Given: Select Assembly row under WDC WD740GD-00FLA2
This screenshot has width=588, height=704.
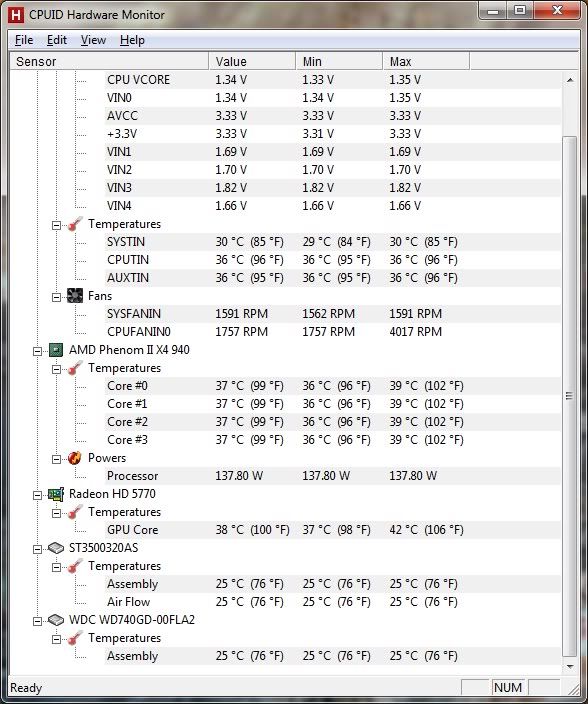Looking at the screenshot, I should pyautogui.click(x=332, y=656).
